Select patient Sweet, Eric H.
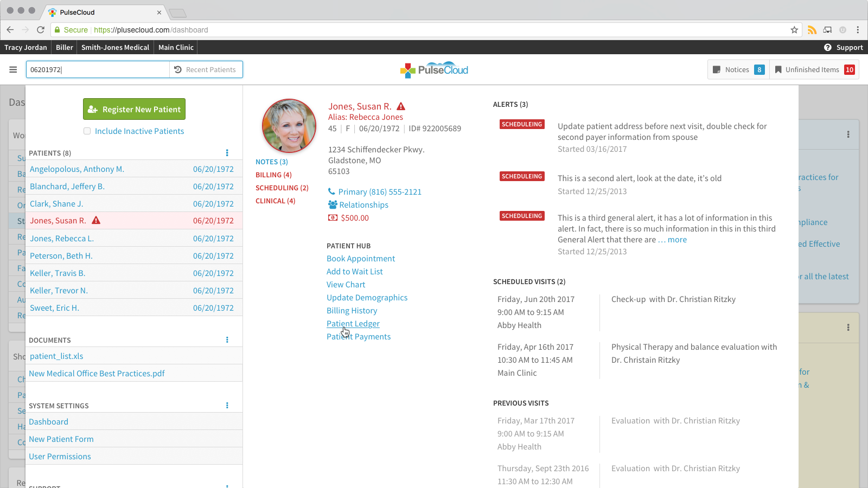Image resolution: width=868 pixels, height=488 pixels. 134,308
